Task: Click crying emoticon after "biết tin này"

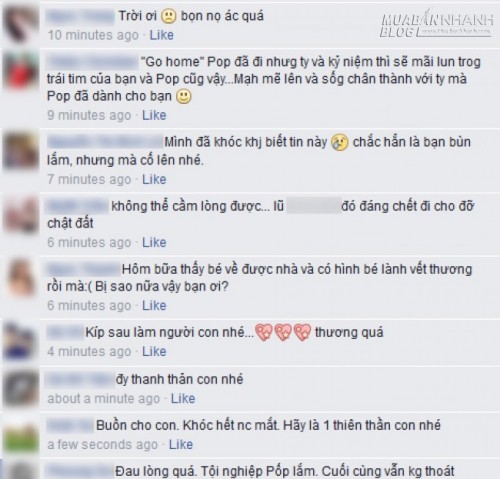Action: (340, 143)
